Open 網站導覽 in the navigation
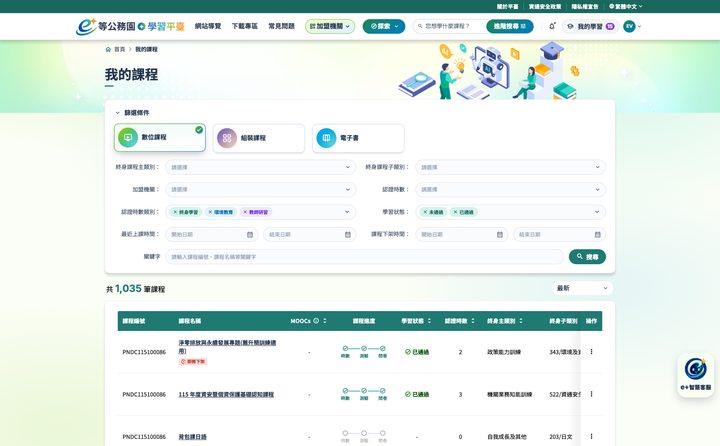The width and height of the screenshot is (720, 446). (x=208, y=26)
